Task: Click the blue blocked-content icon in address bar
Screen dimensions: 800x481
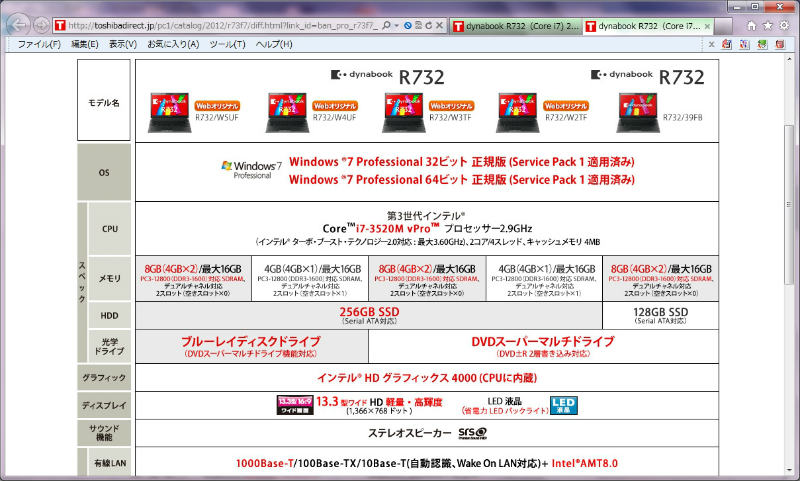Action: [408, 26]
